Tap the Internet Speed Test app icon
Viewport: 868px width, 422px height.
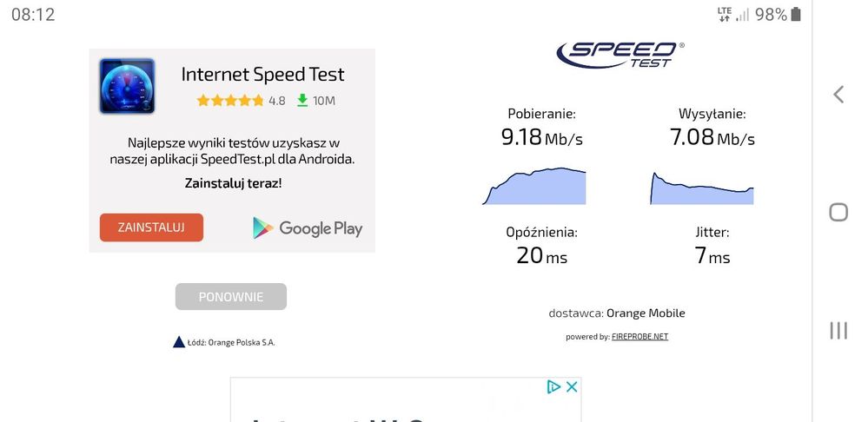coord(127,86)
